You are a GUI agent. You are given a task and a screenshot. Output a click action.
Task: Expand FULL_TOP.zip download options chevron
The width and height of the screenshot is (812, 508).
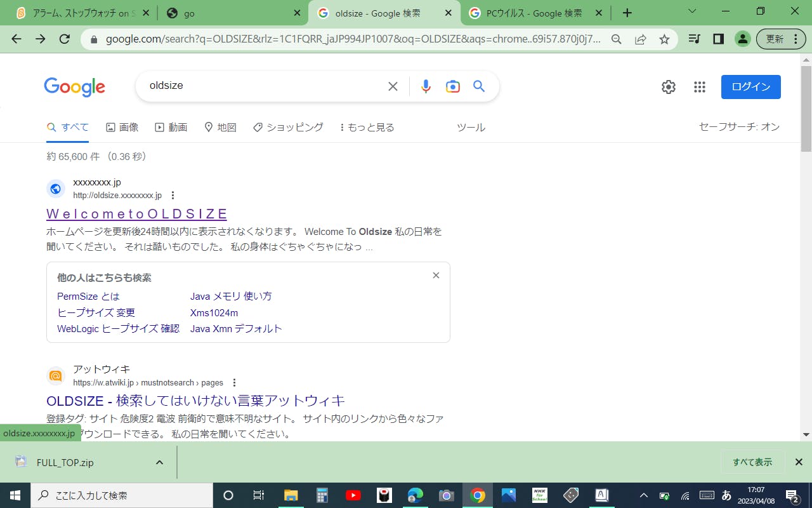click(159, 462)
